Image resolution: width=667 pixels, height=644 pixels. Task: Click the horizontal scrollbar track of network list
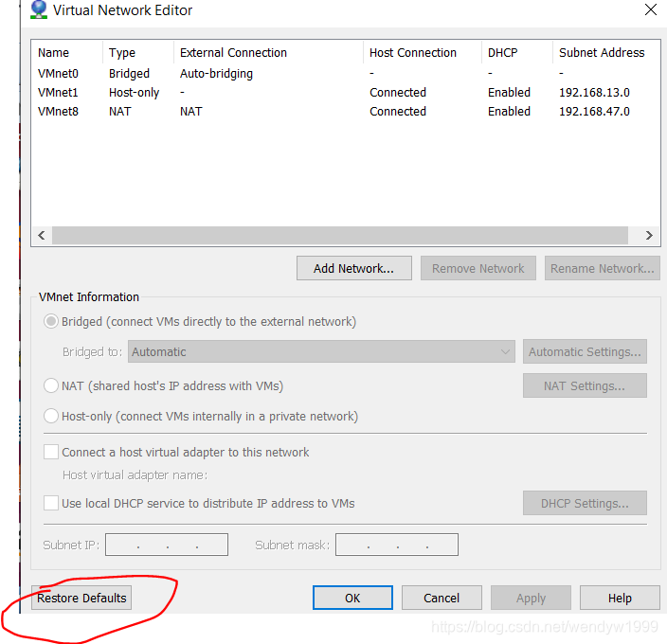point(340,235)
